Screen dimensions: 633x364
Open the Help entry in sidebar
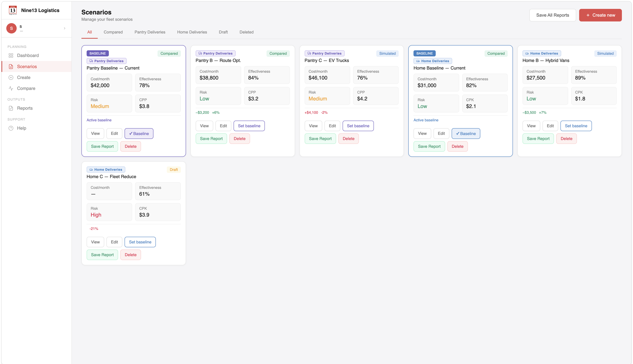coord(36,128)
